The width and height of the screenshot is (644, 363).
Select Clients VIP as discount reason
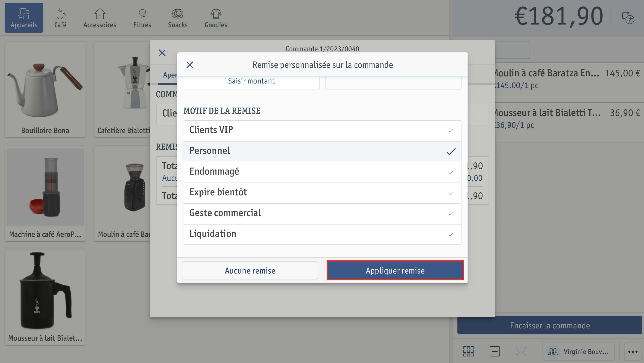click(x=322, y=131)
